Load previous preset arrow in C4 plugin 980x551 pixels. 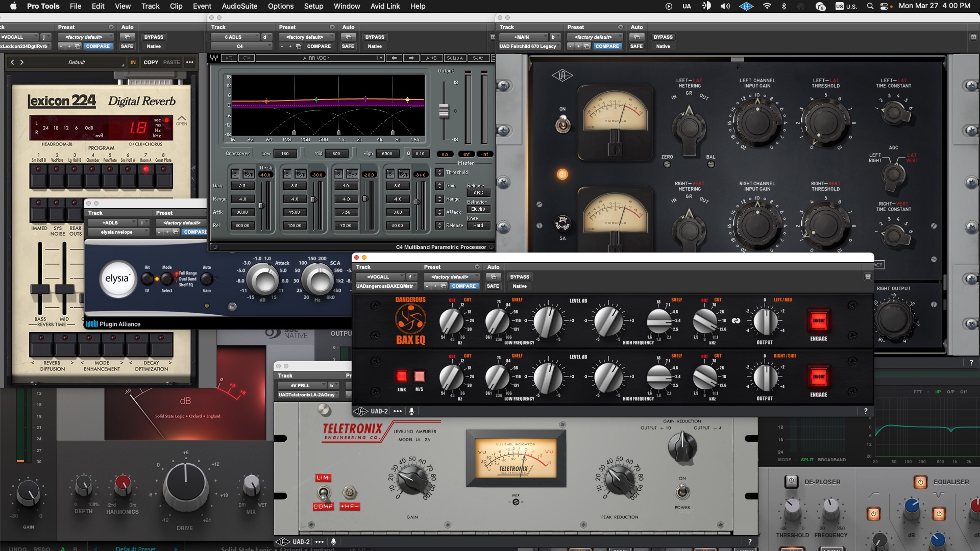click(x=394, y=58)
